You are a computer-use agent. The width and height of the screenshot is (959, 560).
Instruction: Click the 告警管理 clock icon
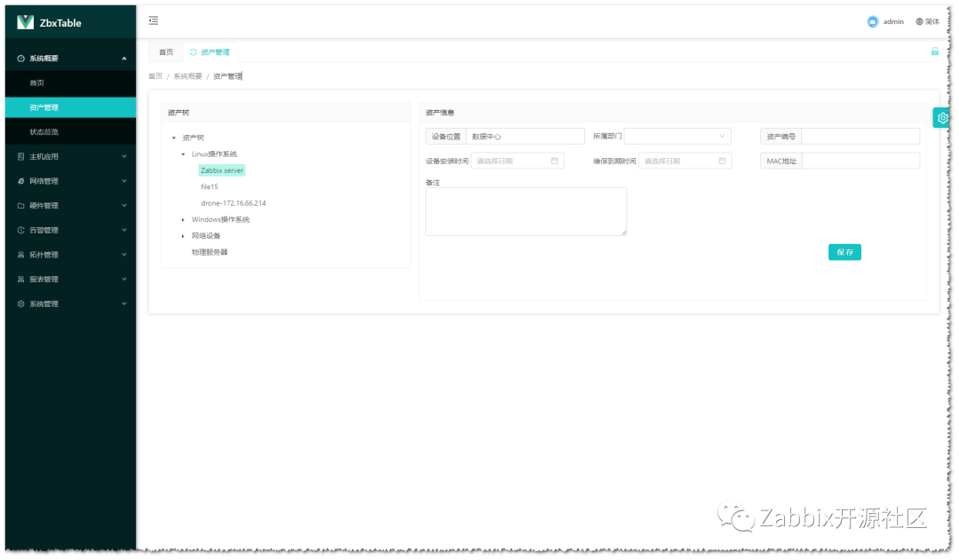coord(20,230)
